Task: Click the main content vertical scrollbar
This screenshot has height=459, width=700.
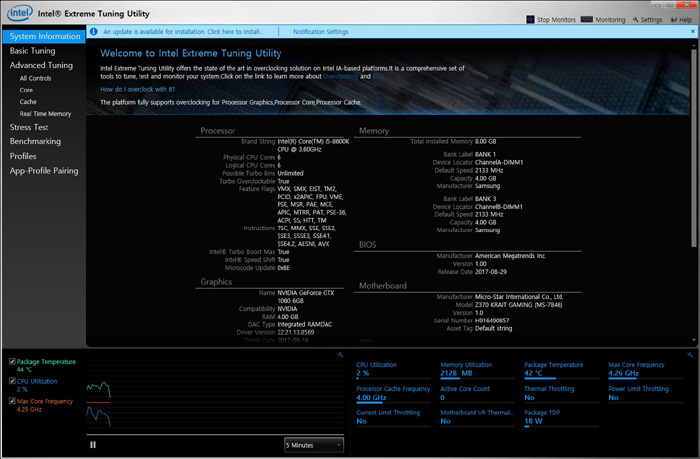Action: 693,147
